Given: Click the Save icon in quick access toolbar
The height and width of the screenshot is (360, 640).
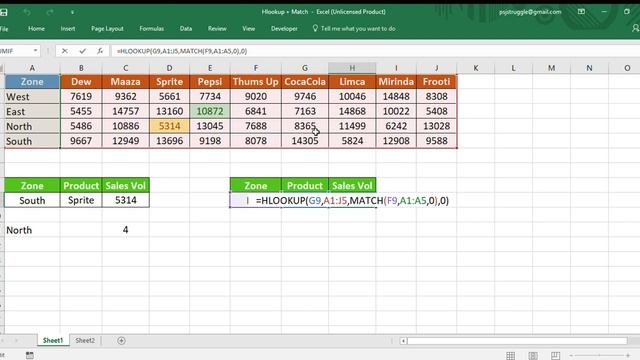Looking at the screenshot, I should click(x=4, y=12).
